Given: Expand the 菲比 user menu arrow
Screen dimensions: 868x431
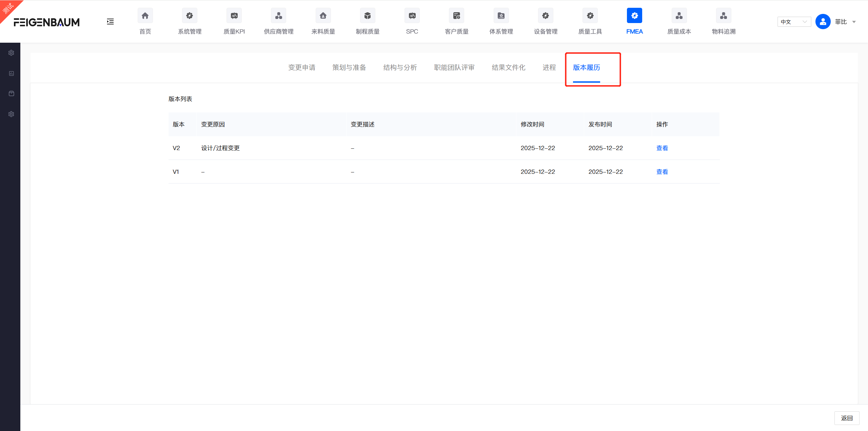Looking at the screenshot, I should [854, 22].
